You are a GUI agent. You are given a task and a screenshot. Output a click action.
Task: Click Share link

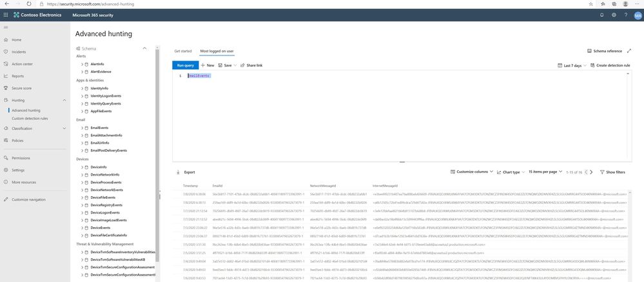(251, 65)
